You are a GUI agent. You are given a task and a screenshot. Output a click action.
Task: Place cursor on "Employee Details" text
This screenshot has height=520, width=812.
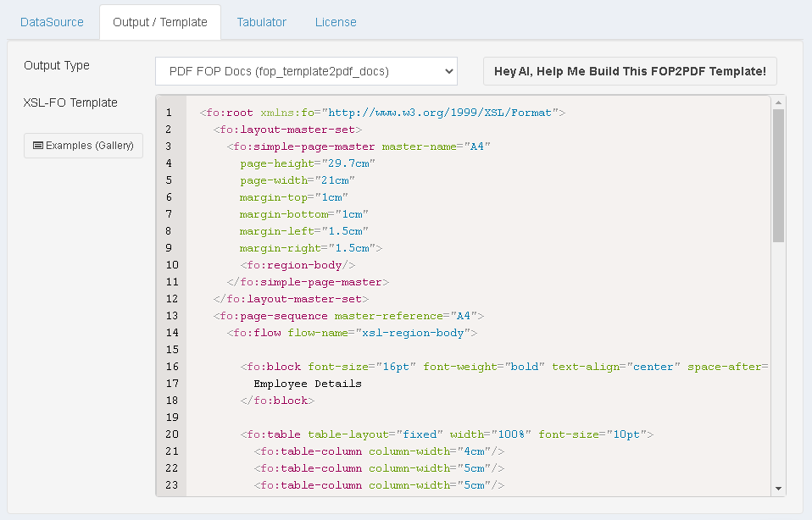307,384
